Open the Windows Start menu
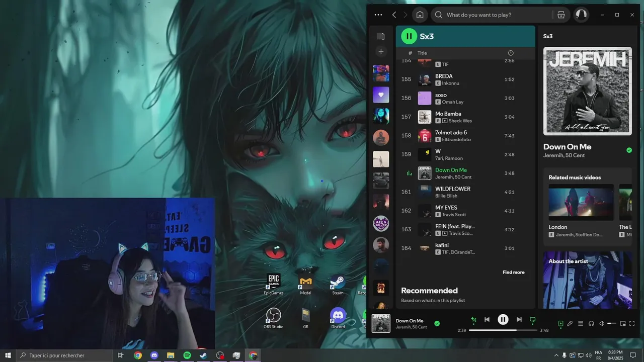The image size is (644, 362). point(8,355)
